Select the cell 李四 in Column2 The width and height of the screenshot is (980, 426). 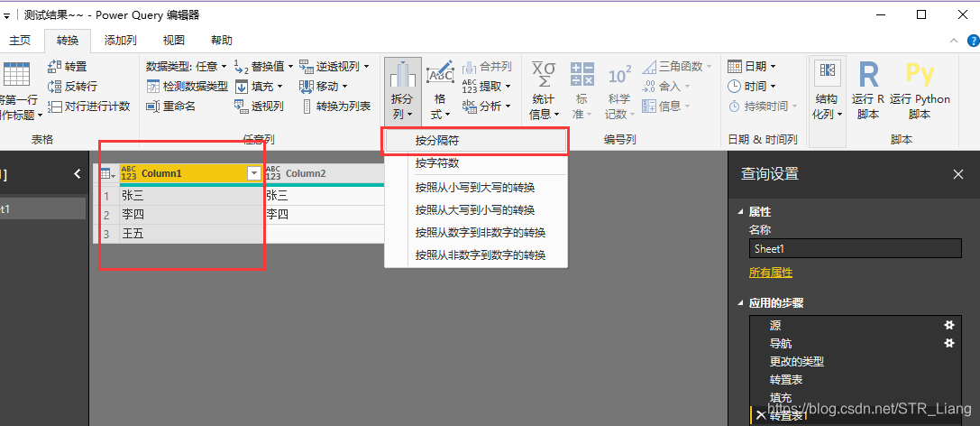click(x=324, y=215)
